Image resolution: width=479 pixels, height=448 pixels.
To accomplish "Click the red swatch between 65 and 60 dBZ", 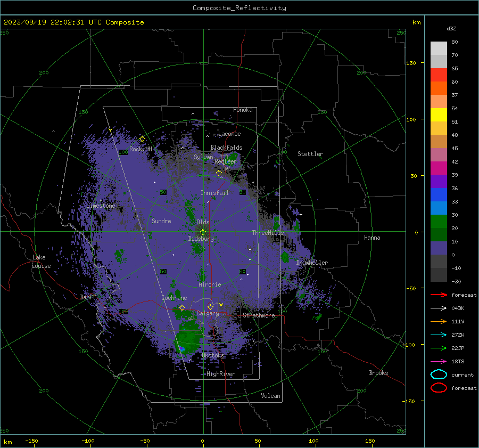I will tap(439, 75).
